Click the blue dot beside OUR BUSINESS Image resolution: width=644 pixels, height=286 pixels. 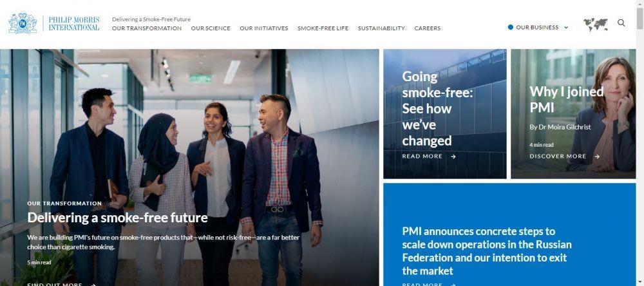[x=511, y=27]
